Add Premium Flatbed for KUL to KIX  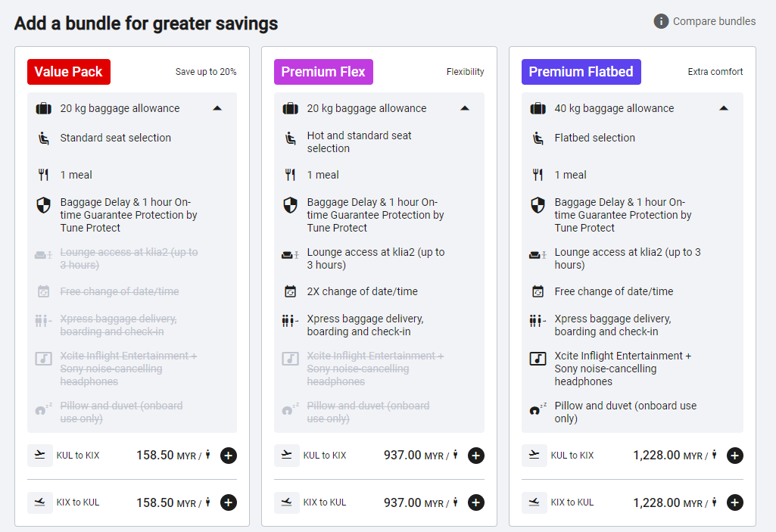tap(734, 456)
